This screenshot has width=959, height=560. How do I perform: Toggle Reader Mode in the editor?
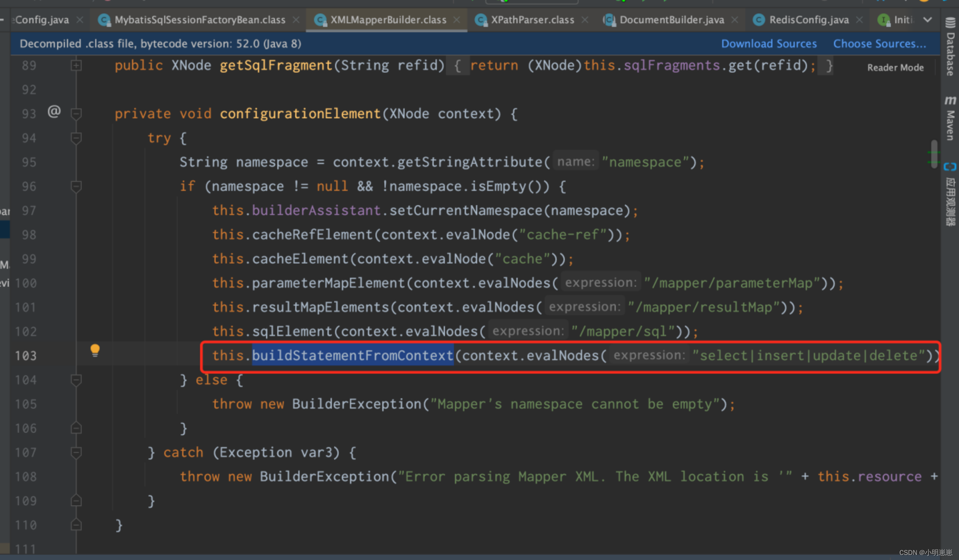(x=895, y=68)
